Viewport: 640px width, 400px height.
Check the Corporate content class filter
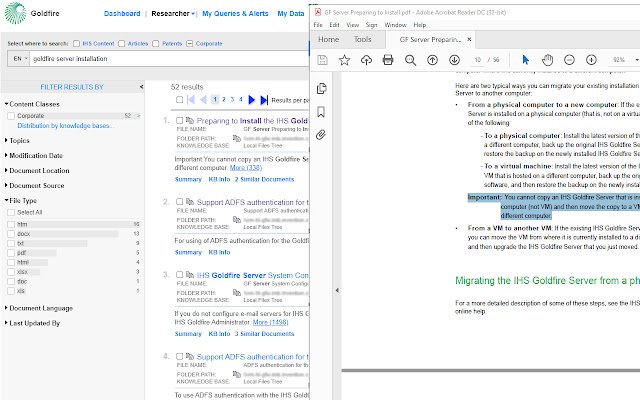(11, 116)
